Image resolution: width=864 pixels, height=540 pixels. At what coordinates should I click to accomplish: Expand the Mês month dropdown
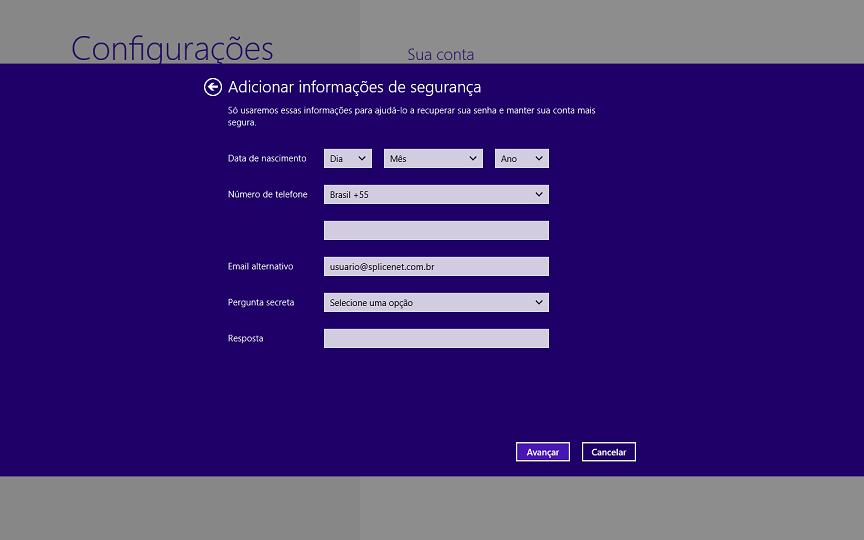click(433, 158)
